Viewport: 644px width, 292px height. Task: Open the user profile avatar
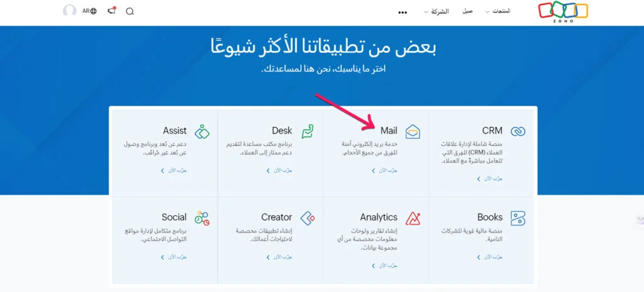click(x=70, y=11)
